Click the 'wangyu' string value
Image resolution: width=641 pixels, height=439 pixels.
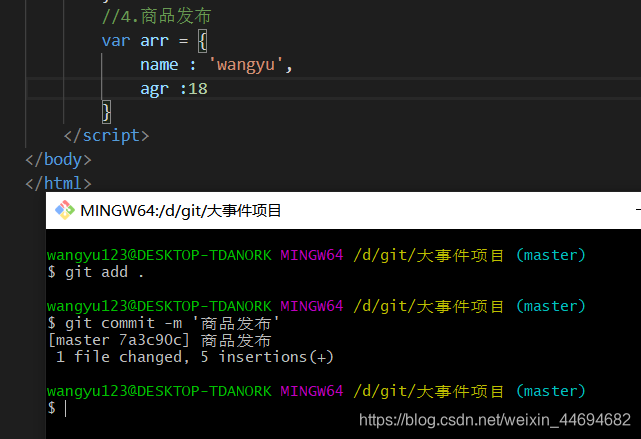246,65
